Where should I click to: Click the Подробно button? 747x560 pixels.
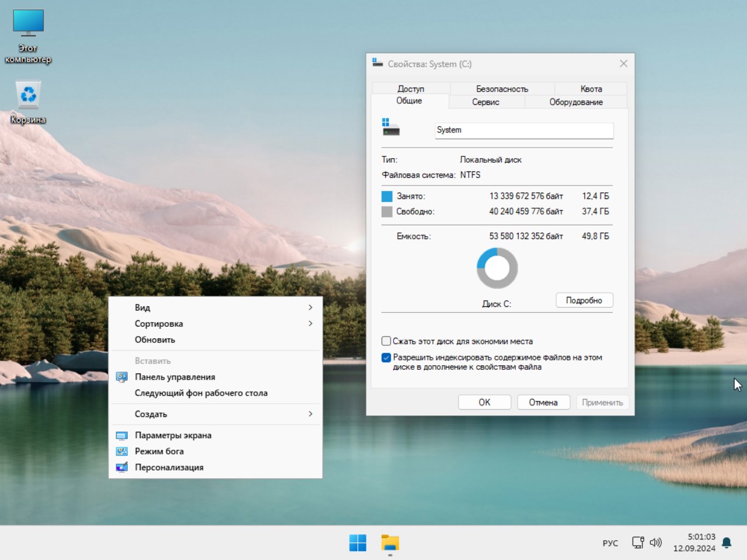pos(584,300)
